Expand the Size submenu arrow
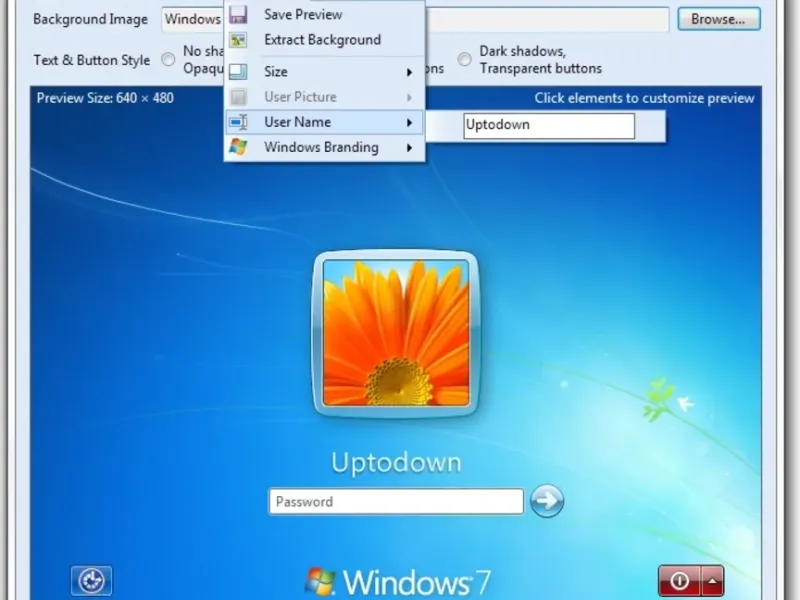Screen dimensions: 800x600 pyautogui.click(x=409, y=72)
